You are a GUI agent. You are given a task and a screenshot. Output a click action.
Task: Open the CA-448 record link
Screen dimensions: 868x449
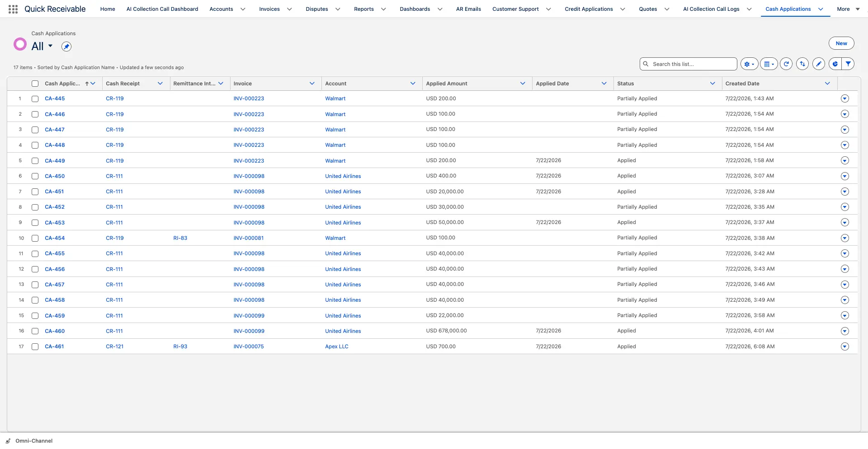55,145
